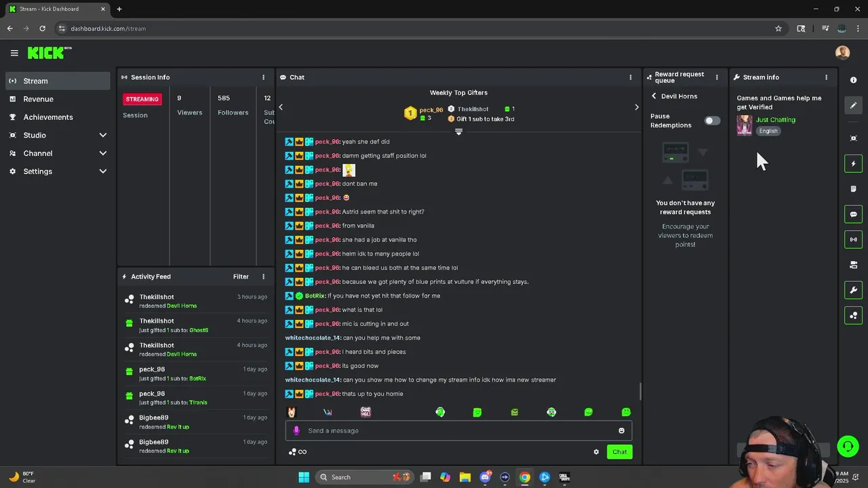Open Reward request queue options menu
The image size is (868, 488).
[x=717, y=77]
